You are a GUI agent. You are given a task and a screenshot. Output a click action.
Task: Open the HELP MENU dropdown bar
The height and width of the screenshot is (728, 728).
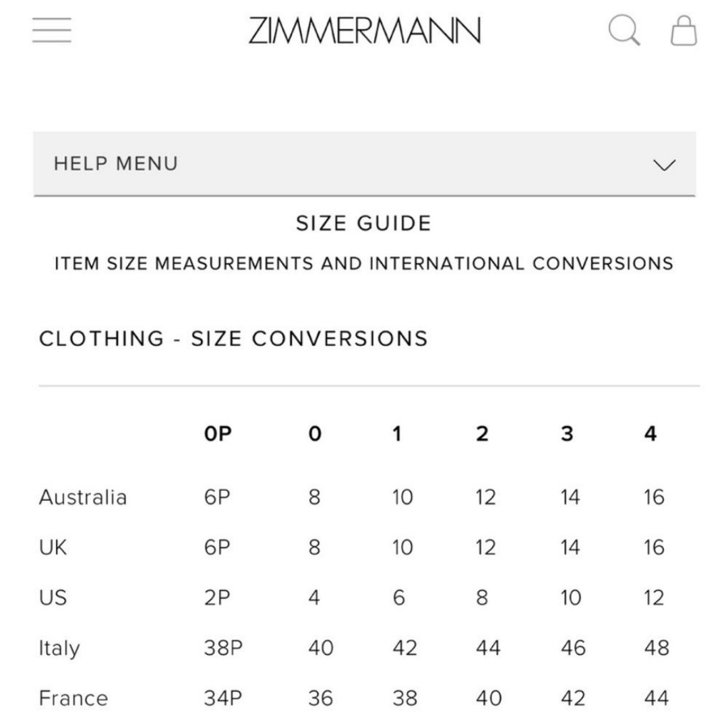pos(365,164)
